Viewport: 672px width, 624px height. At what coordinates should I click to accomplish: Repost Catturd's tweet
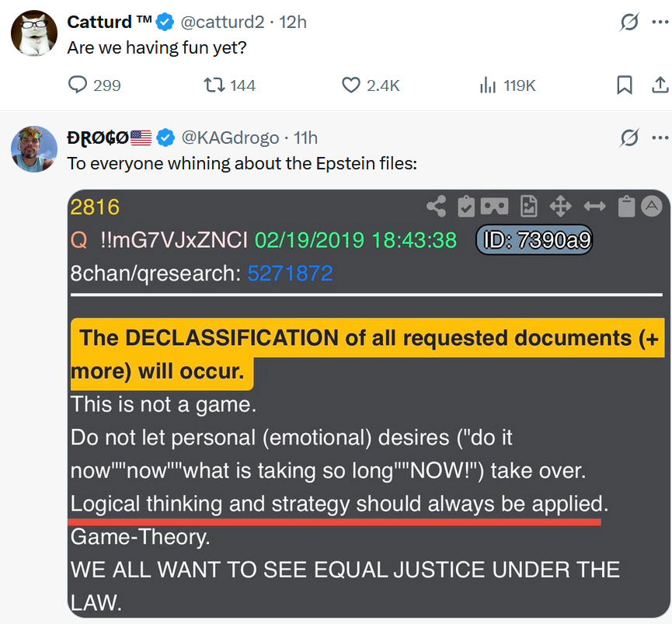coord(229,85)
